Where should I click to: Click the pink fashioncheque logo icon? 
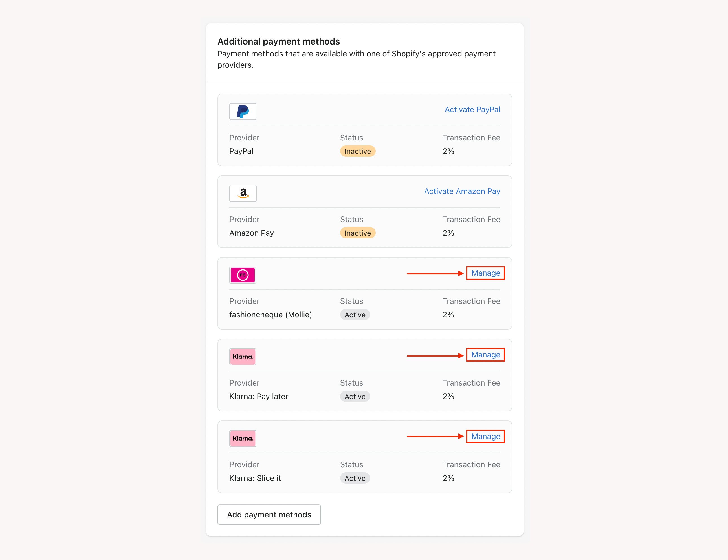(243, 275)
